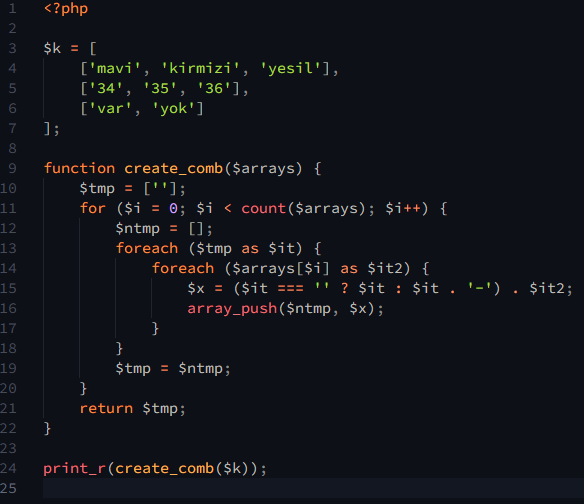The height and width of the screenshot is (504, 584).
Task: Click the 'for' keyword on line 11
Action: pos(93,208)
